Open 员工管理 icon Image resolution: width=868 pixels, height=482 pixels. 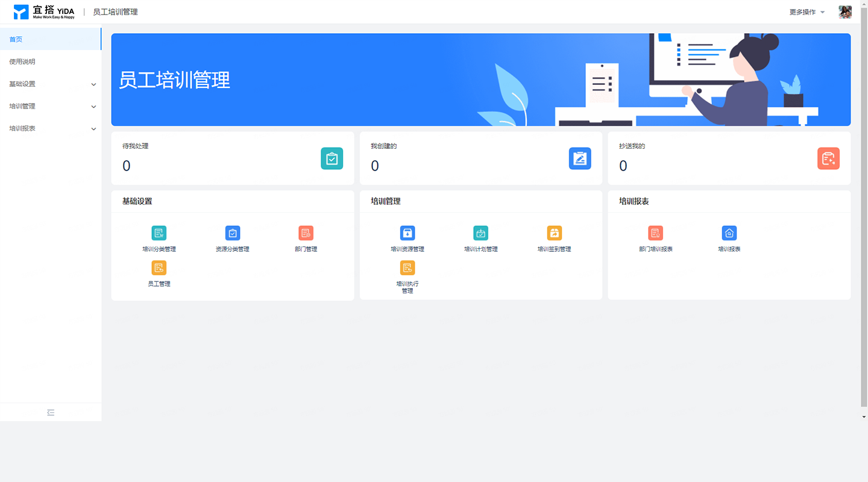[x=159, y=268]
